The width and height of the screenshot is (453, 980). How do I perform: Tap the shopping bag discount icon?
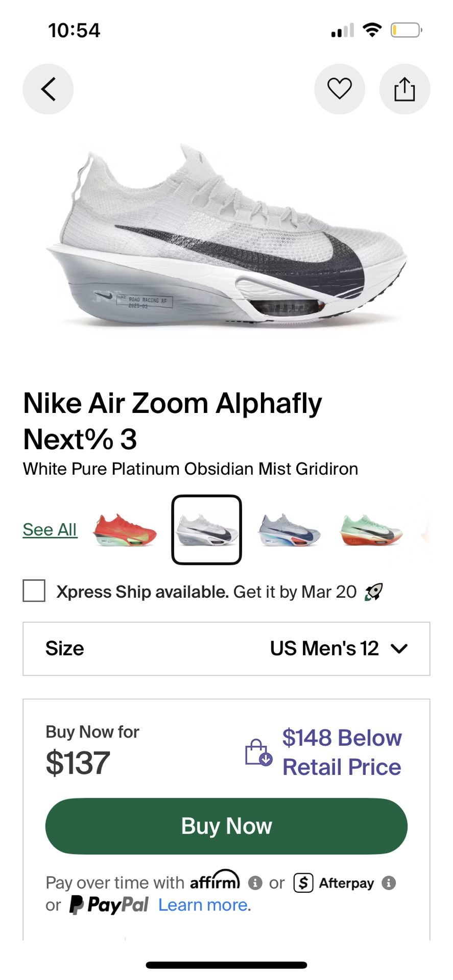pos(258,752)
